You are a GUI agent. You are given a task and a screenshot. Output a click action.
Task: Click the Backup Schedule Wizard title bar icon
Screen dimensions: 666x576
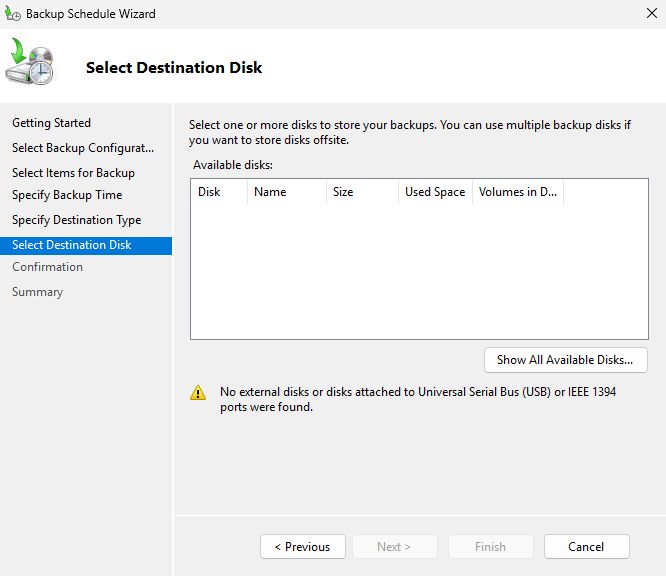[13, 14]
